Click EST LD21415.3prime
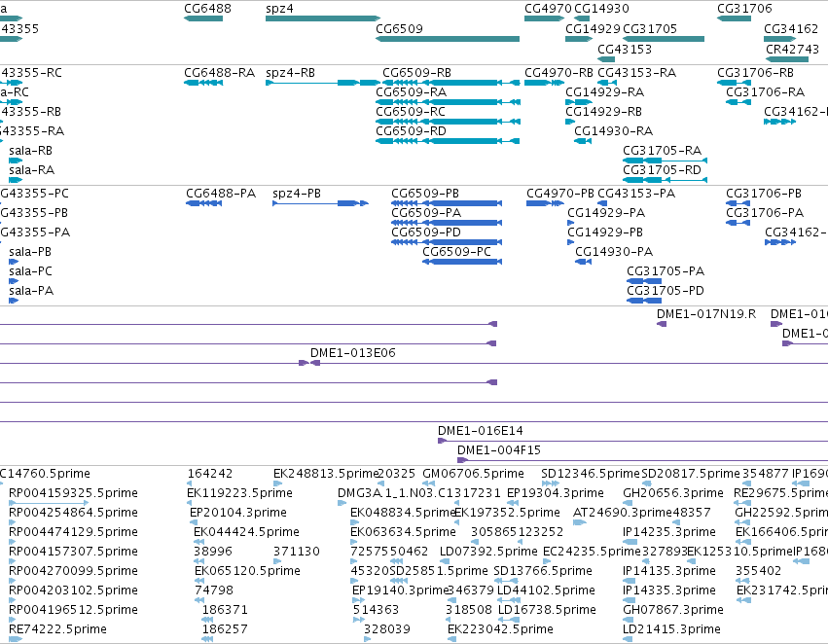Image resolution: width=828 pixels, height=644 pixels. click(671, 629)
